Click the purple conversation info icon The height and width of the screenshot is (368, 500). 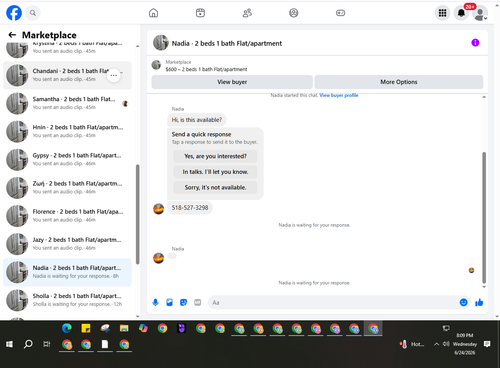[x=475, y=43]
